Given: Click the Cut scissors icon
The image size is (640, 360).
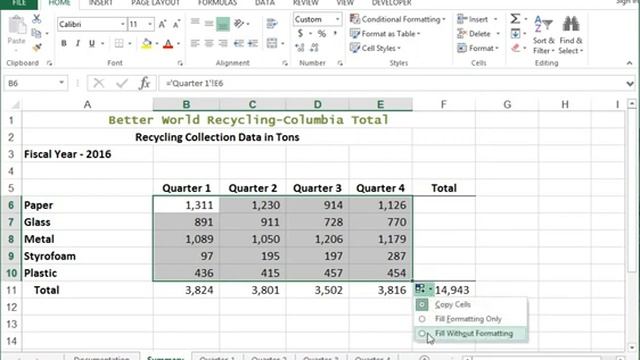Looking at the screenshot, I should [37, 19].
